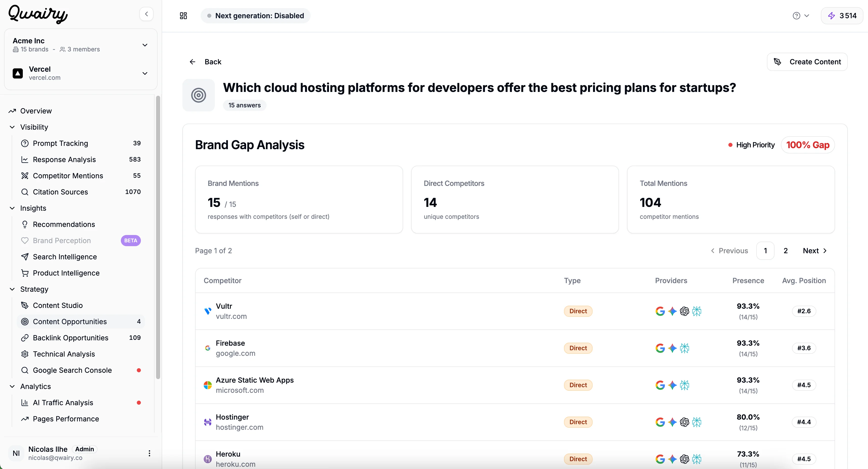Click the Create Content button
This screenshot has width=868, height=469.
pyautogui.click(x=807, y=62)
